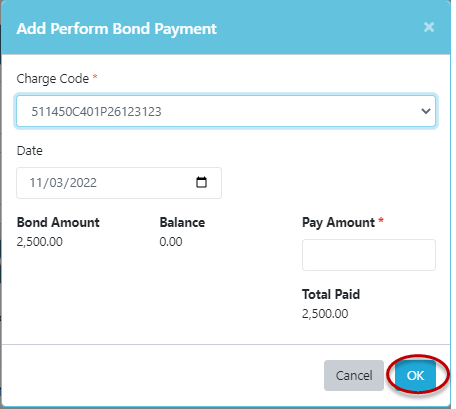This screenshot has height=409, width=456.
Task: Confirm payment with the OK button
Action: click(415, 375)
